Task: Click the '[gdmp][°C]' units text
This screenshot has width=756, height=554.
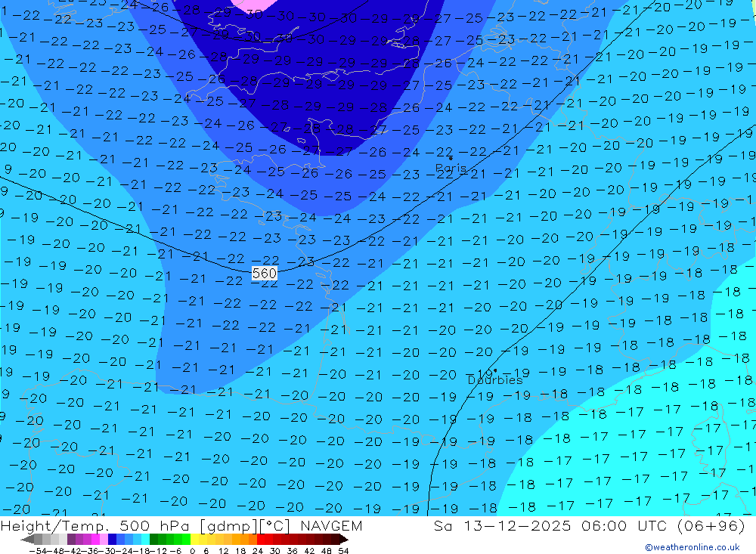Action: pos(246,526)
